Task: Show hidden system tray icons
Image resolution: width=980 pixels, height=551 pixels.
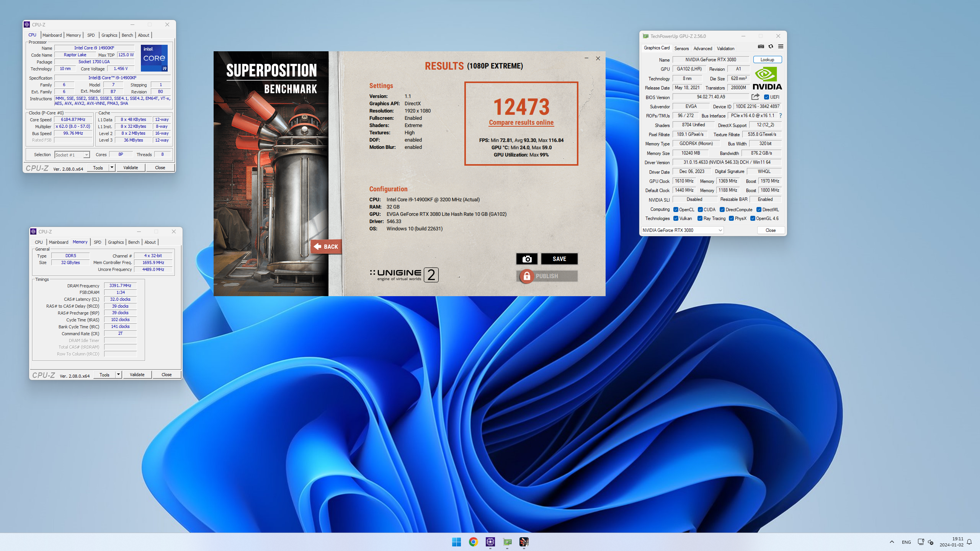Action: click(x=892, y=542)
